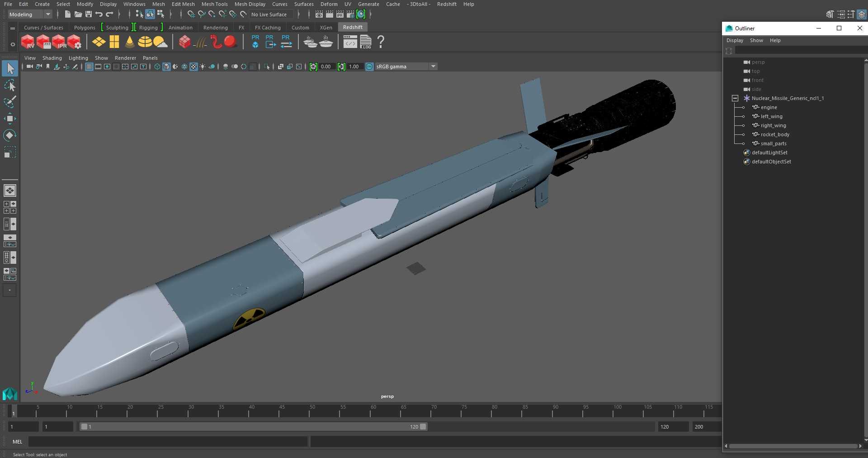Toggle use all lights in viewport

click(203, 67)
